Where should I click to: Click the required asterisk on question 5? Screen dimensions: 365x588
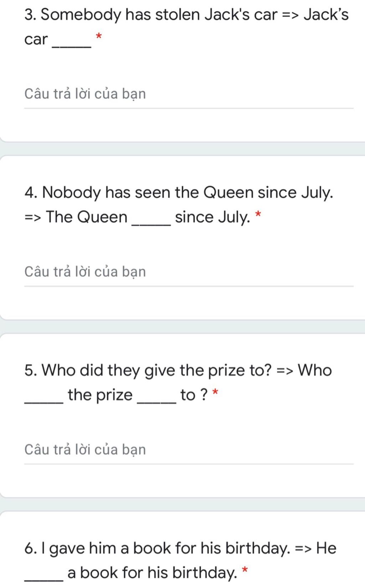pyautogui.click(x=215, y=392)
